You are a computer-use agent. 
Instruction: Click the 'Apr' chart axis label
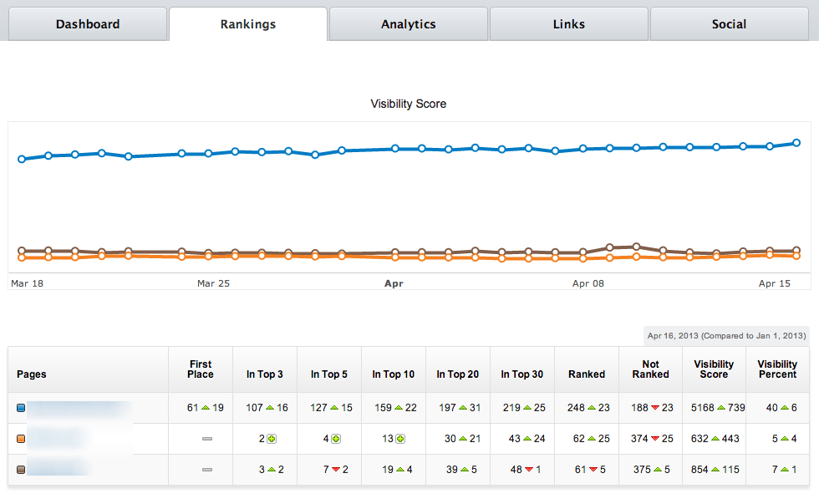pyautogui.click(x=394, y=283)
